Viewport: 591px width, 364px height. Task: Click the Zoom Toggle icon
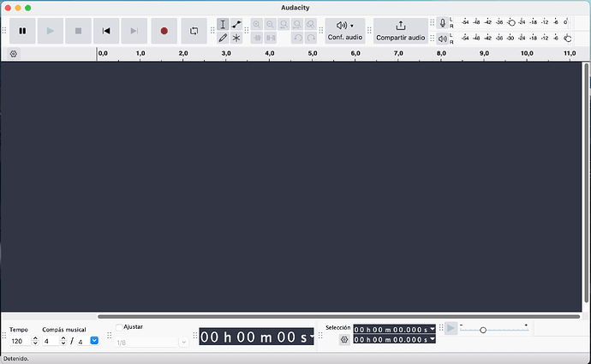point(311,25)
